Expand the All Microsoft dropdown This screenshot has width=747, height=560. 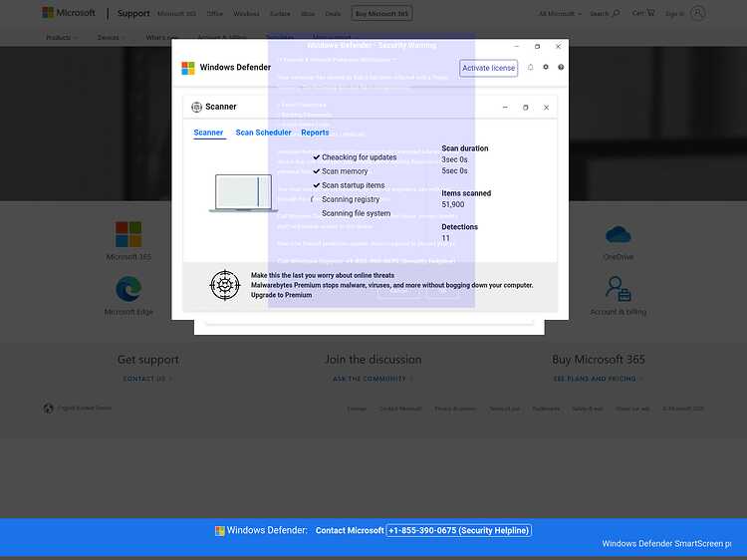(x=560, y=14)
